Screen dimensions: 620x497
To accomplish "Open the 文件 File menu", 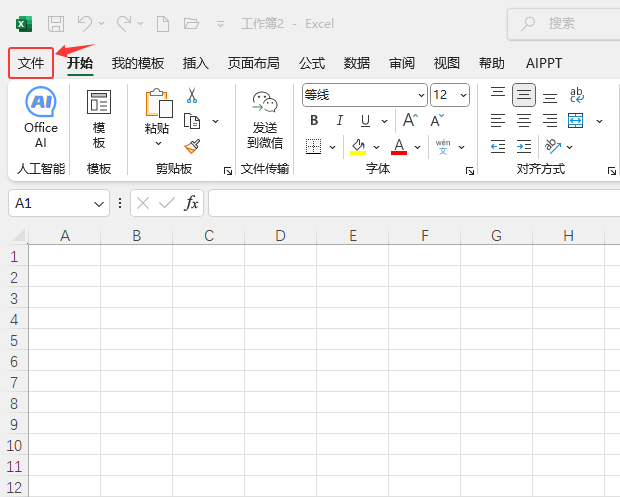I will 31,63.
